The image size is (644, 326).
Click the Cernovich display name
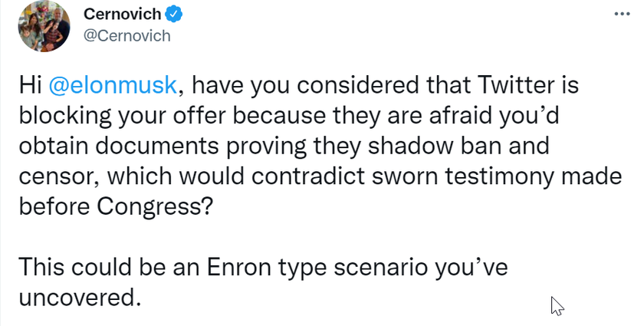point(123,15)
